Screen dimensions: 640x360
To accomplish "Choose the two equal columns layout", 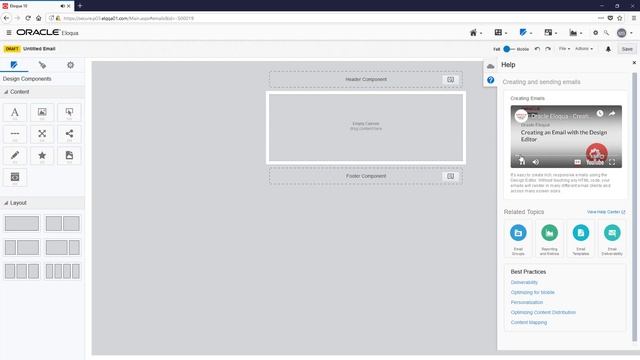I will (62, 224).
